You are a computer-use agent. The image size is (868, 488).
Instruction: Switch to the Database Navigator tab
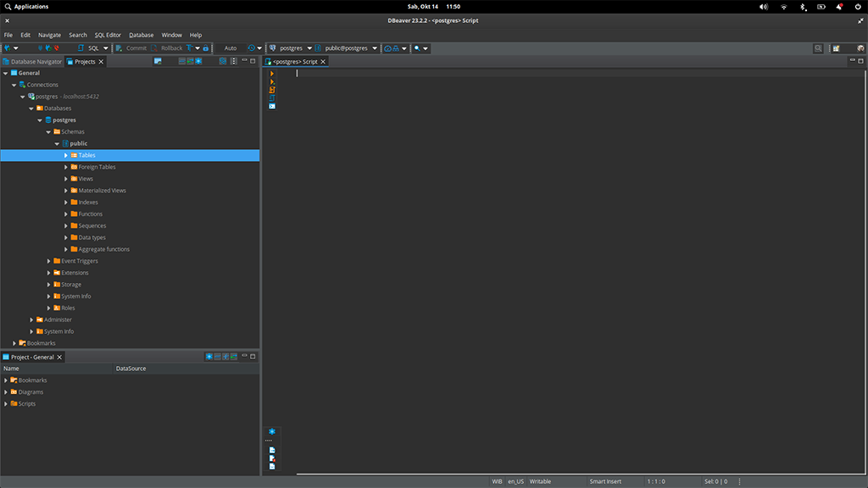click(32, 62)
